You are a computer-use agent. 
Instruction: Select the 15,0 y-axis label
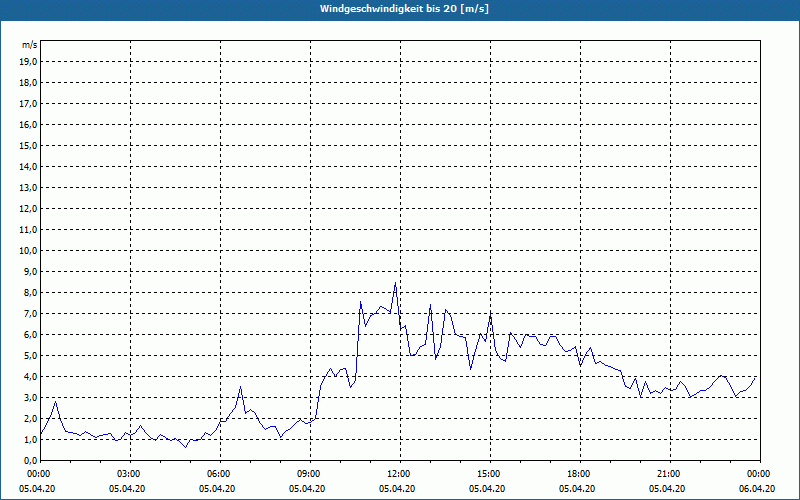29,145
